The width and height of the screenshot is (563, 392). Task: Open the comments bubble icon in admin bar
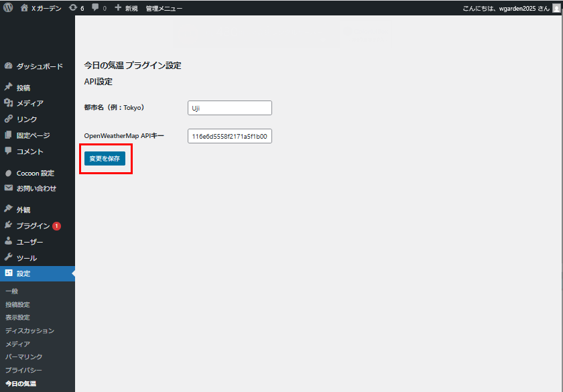click(96, 8)
